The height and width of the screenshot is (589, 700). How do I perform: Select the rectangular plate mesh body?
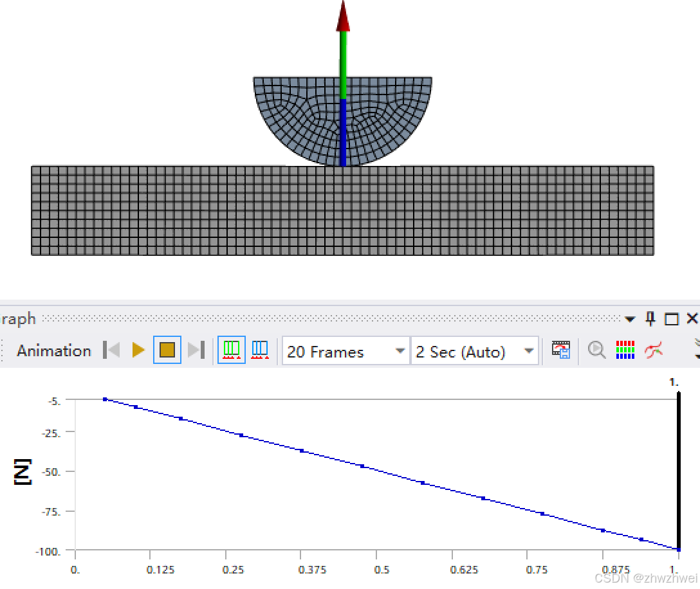click(x=342, y=210)
